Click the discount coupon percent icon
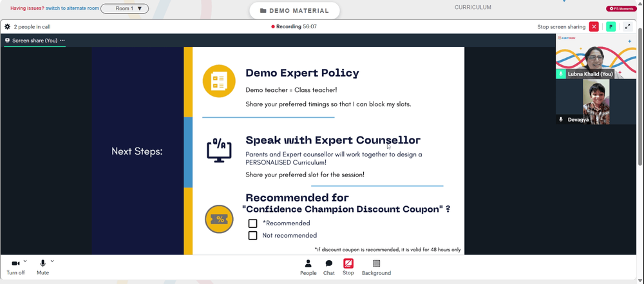644x284 pixels. pyautogui.click(x=219, y=219)
